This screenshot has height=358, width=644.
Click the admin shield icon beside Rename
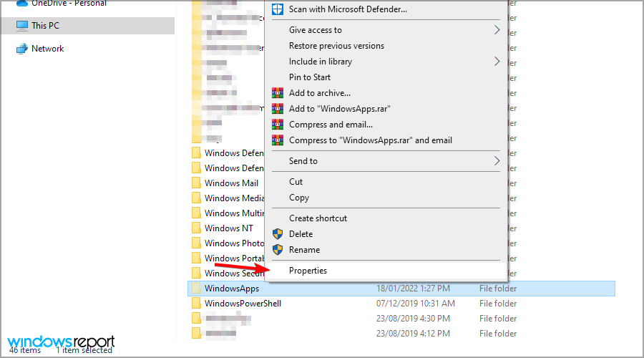point(278,249)
